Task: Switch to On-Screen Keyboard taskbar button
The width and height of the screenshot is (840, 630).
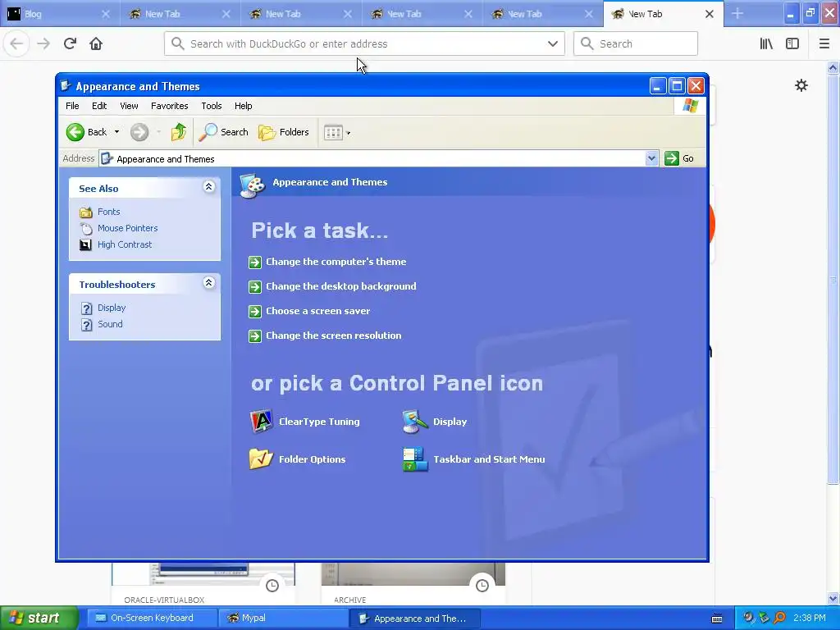Action: tap(152, 618)
